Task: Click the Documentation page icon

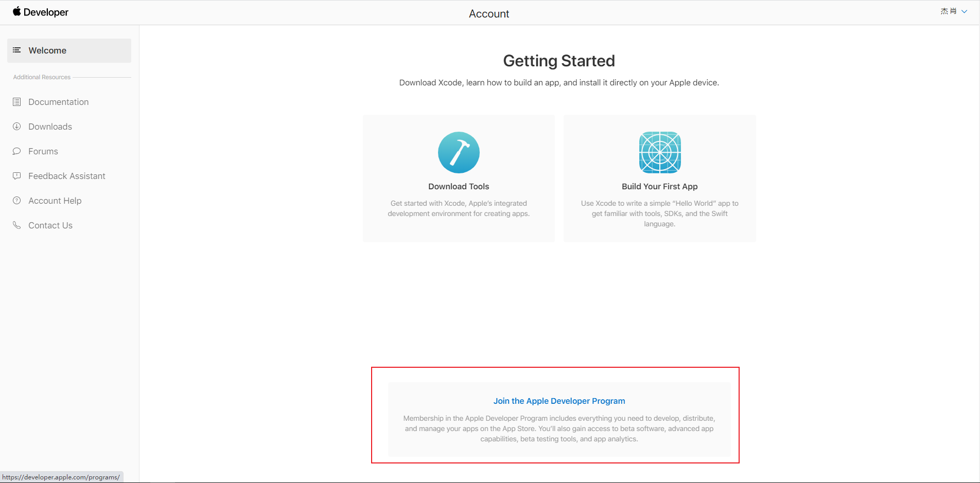Action: tap(16, 102)
